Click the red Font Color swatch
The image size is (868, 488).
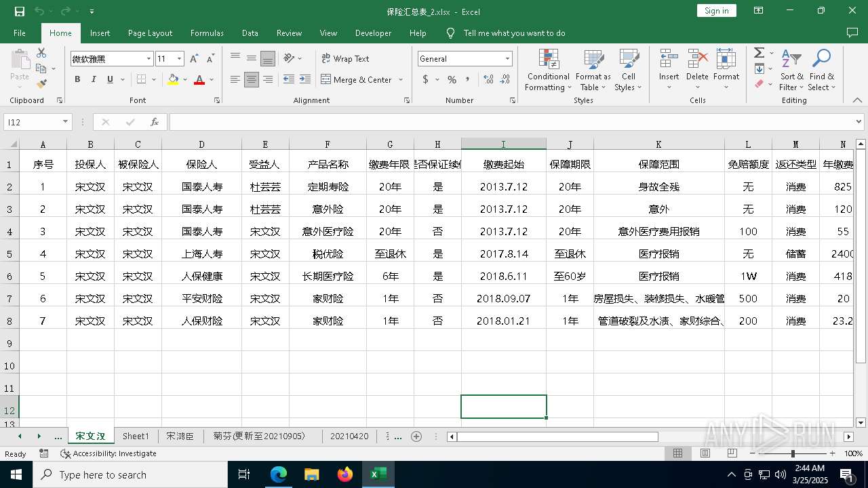point(199,79)
